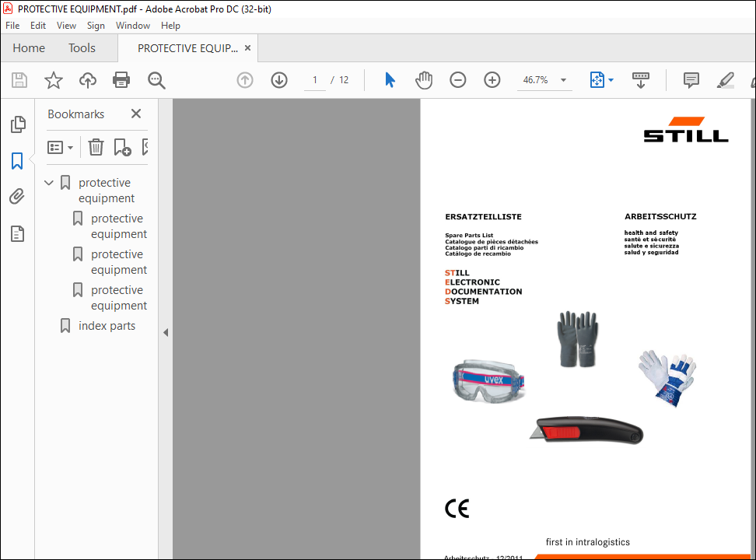The height and width of the screenshot is (560, 756).
Task: Open the index parts bookmark
Action: (x=107, y=326)
